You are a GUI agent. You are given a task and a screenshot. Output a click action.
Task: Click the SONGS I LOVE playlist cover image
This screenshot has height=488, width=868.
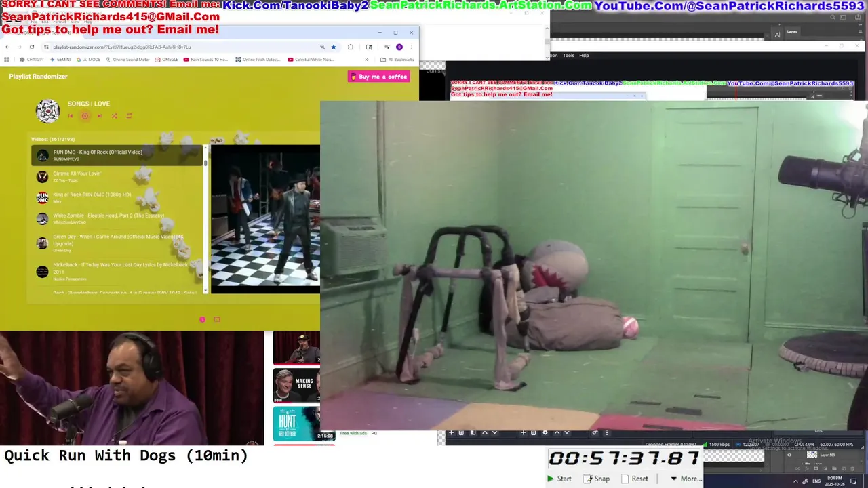(47, 111)
